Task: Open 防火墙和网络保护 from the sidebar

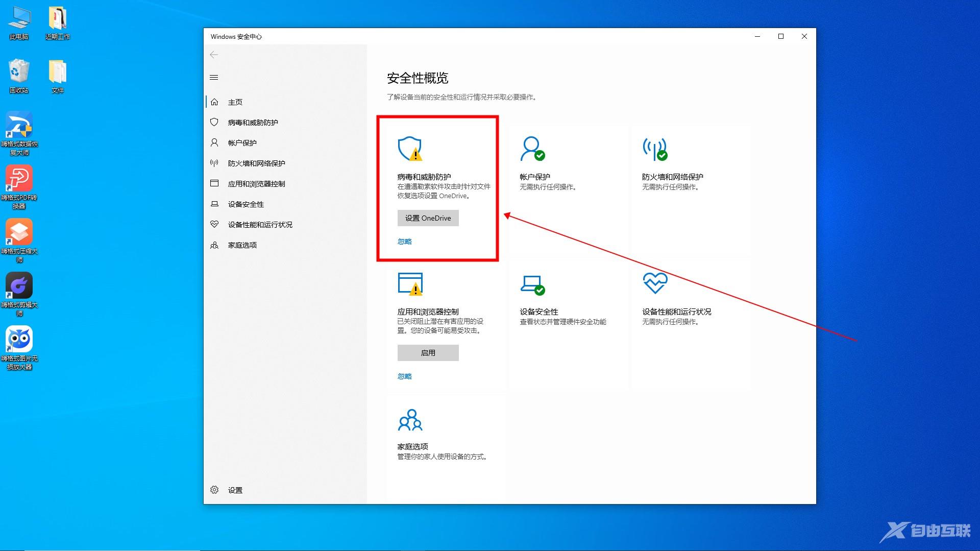Action: tap(214, 163)
